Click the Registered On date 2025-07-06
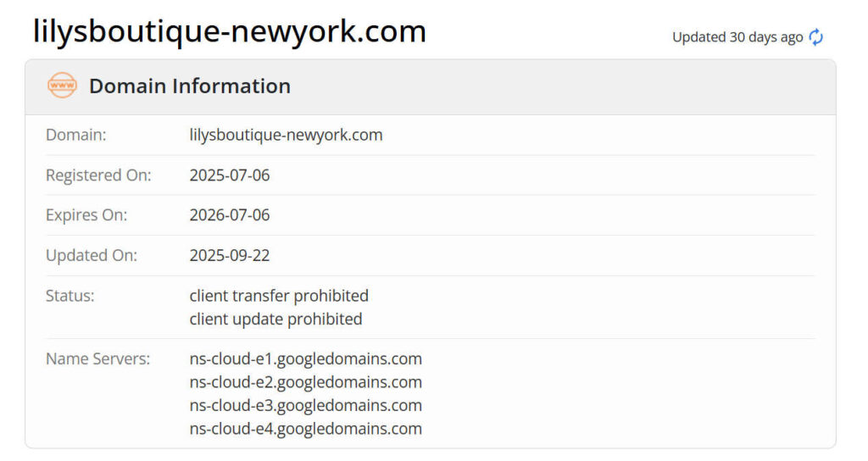This screenshot has width=868, height=461. pyautogui.click(x=230, y=175)
